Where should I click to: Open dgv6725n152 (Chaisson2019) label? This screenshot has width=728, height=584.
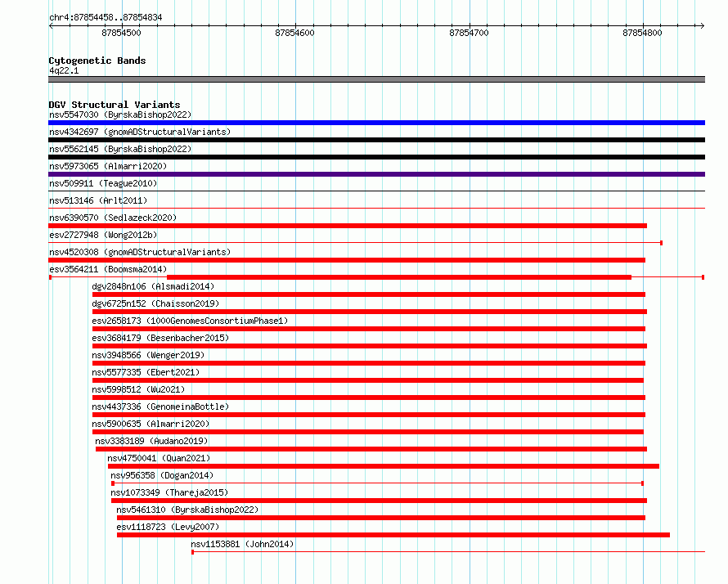155,303
